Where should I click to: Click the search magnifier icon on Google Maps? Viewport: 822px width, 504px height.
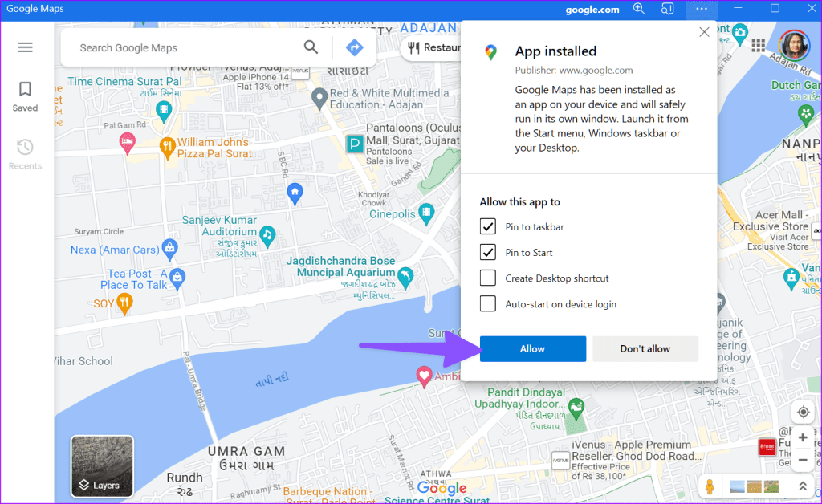coord(311,47)
